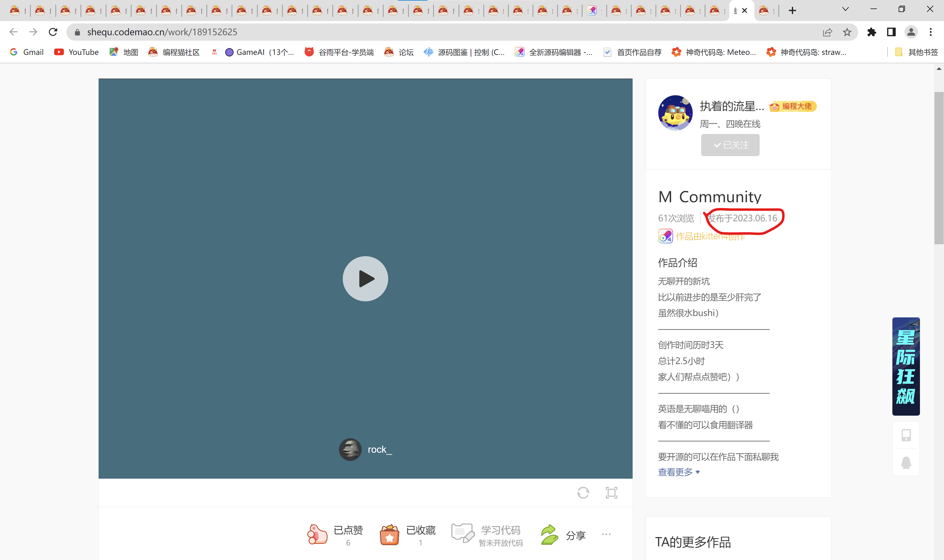The image size is (944, 560).
Task: Close the active browser tab
Action: (744, 11)
